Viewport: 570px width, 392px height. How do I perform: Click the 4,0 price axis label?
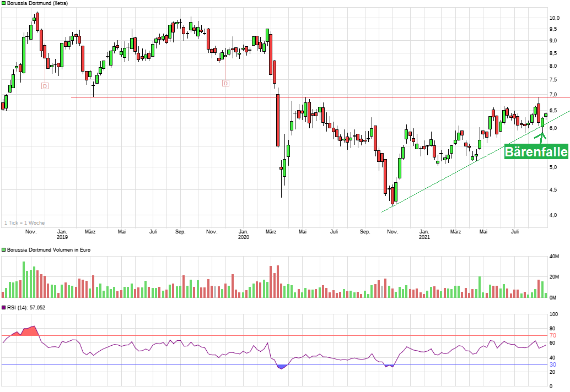tap(553, 215)
